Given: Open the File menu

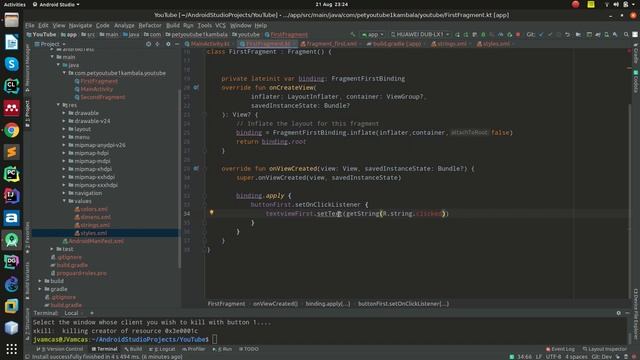Looking at the screenshot, I should click(29, 25).
